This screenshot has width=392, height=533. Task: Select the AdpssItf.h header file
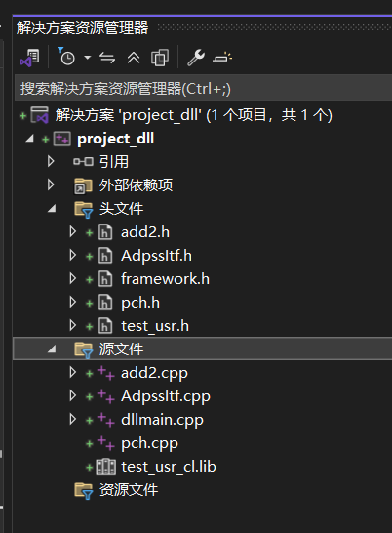pos(156,256)
